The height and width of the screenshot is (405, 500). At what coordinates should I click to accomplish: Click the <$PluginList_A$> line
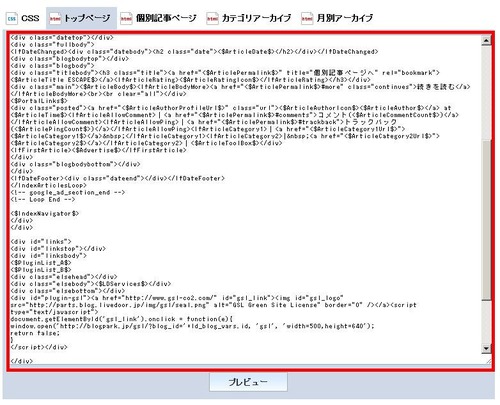click(41, 263)
